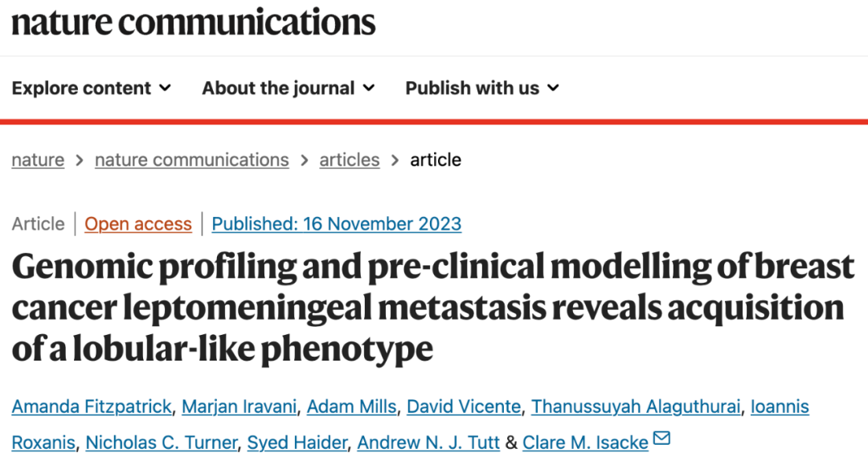Open author Syed Haider's details

click(297, 443)
